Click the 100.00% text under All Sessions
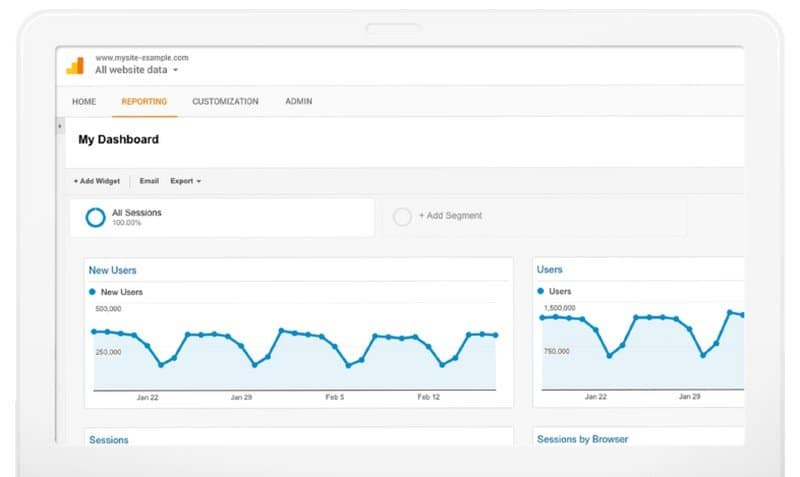 point(127,223)
